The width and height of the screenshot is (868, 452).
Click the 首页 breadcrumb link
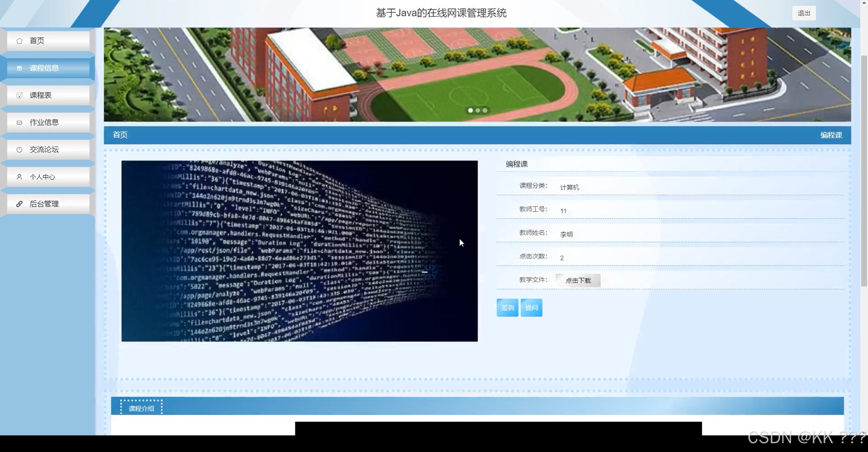(120, 135)
